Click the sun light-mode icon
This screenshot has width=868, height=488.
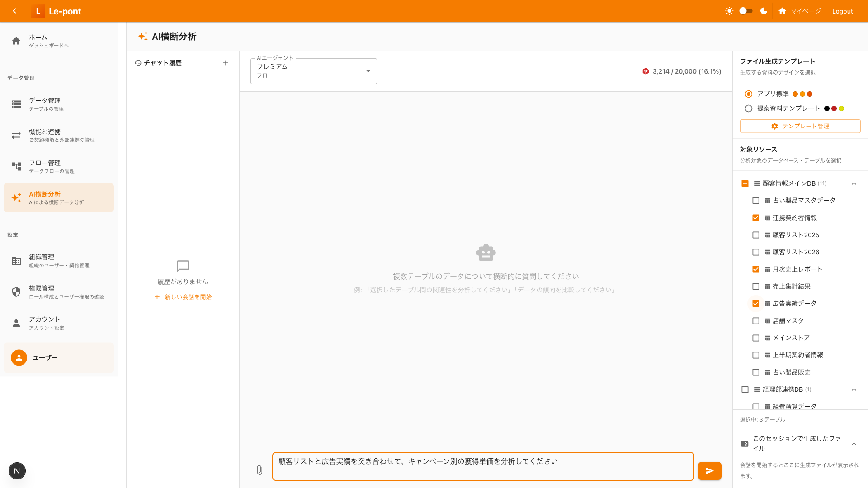tap(729, 11)
